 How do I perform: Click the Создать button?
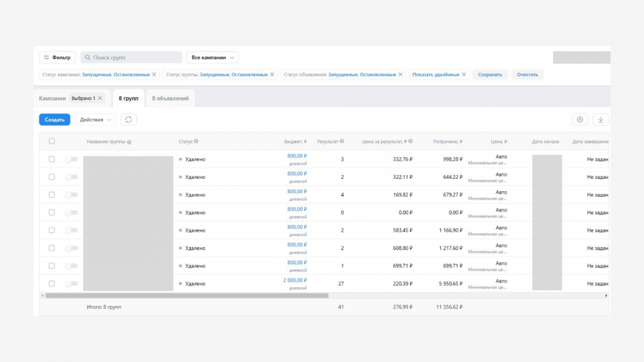point(55,119)
